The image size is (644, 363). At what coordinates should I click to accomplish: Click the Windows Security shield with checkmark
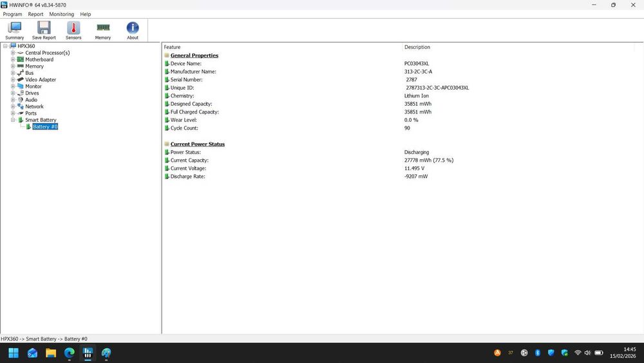[565, 353]
